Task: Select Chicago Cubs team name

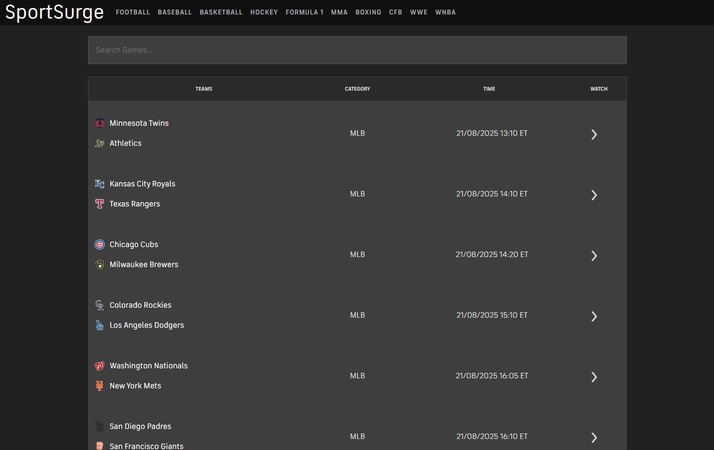Action: click(x=133, y=245)
